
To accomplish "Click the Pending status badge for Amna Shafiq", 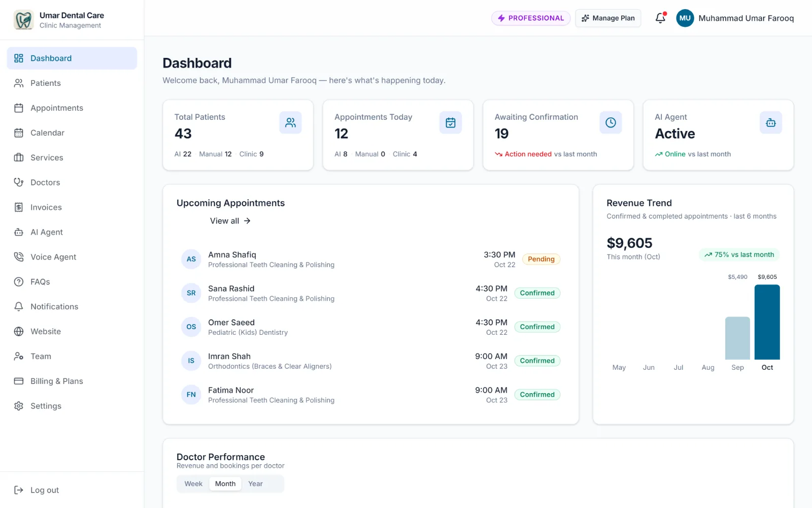I will [541, 259].
